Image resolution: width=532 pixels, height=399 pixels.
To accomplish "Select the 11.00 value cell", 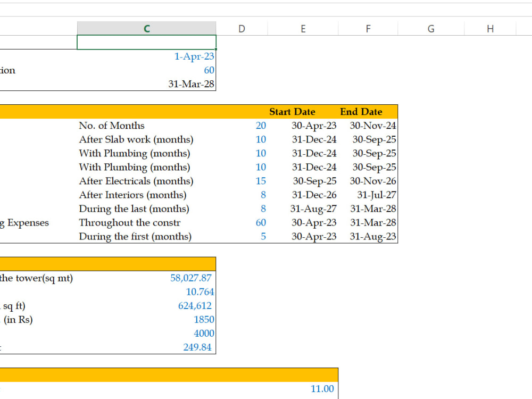I will coord(303,389).
